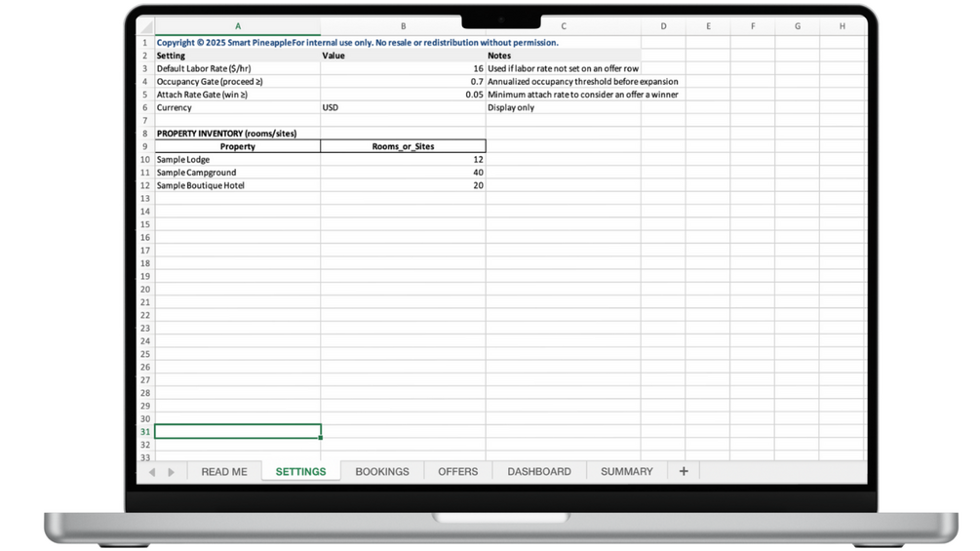Select row 13 header
Screen dimensions: 980x551
coord(145,198)
